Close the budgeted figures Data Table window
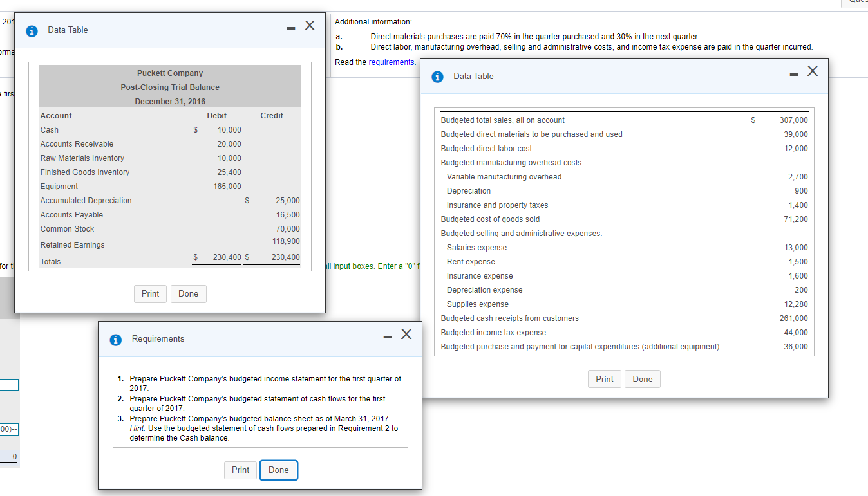This screenshot has width=868, height=496. (x=813, y=72)
